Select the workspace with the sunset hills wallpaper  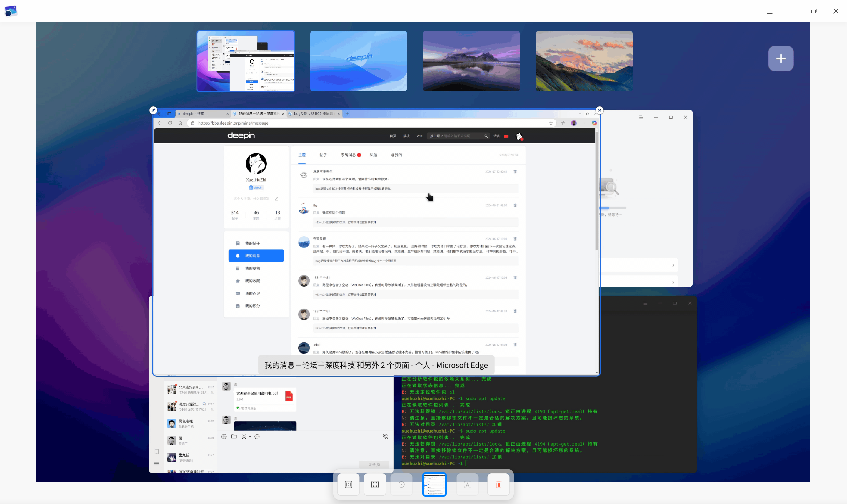(x=584, y=61)
